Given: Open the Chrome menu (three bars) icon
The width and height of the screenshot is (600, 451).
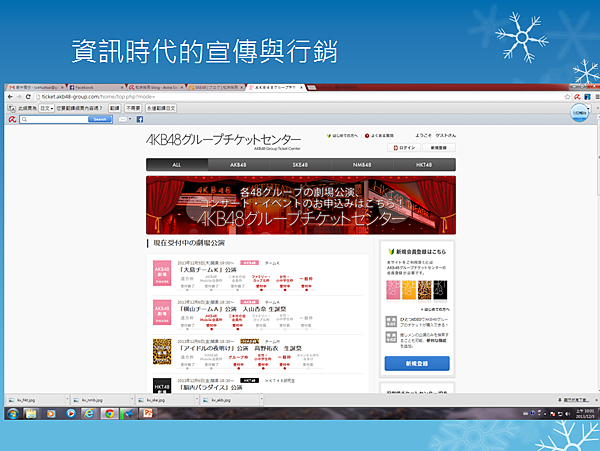Looking at the screenshot, I should [597, 97].
